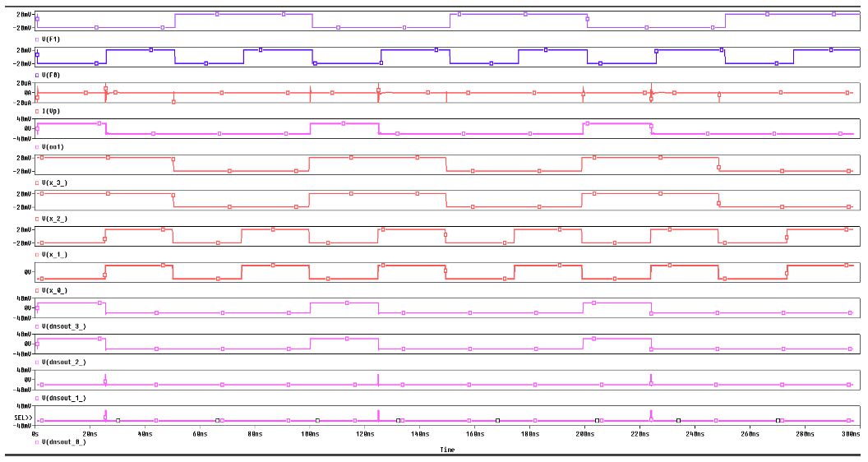Click the 160ns time axis label
This screenshot has height=462, width=868.
coord(474,434)
